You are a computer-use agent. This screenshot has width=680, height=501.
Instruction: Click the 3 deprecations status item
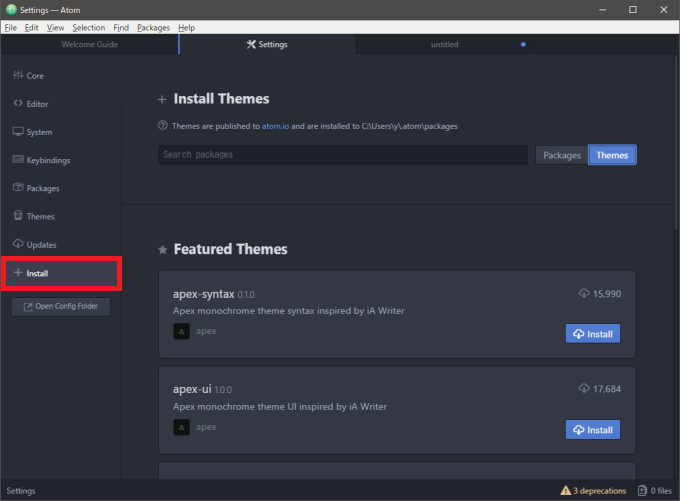pos(593,491)
